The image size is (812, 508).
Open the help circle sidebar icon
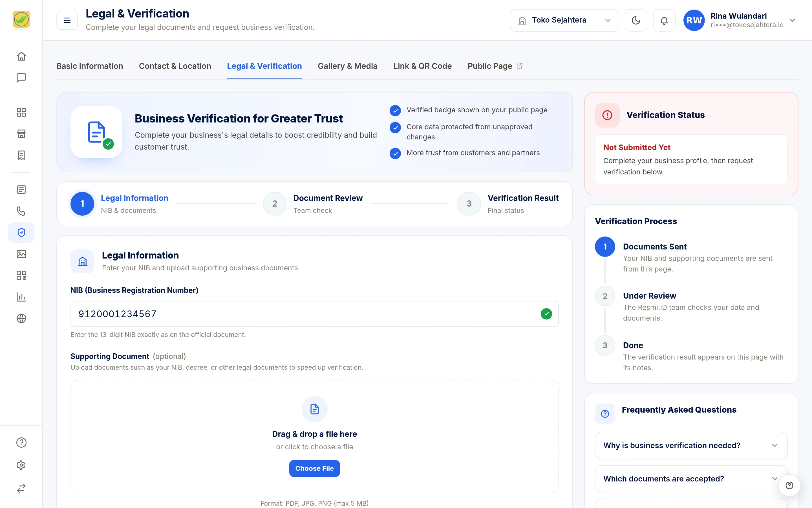21,443
